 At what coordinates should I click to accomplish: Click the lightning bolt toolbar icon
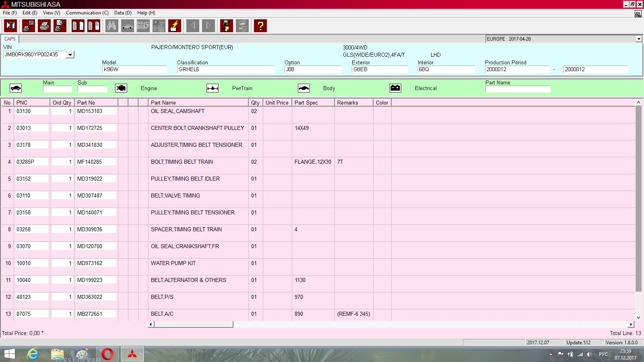pos(175,26)
